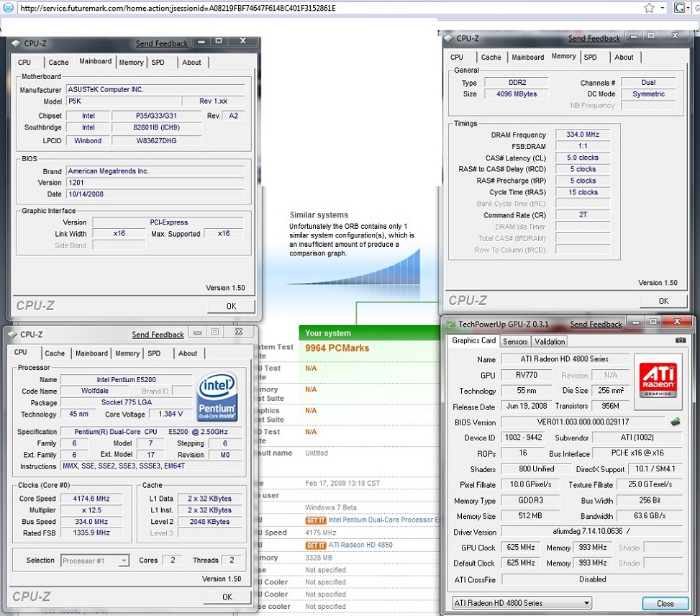Click the bottom-left CPU-Z CPU window title icon

point(12,335)
